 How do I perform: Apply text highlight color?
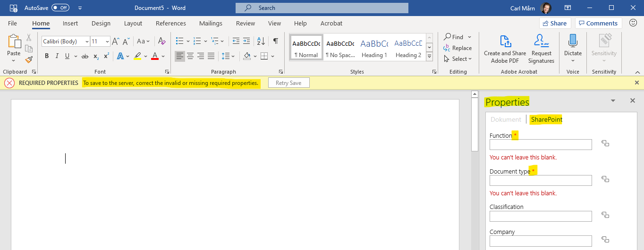[x=137, y=56]
